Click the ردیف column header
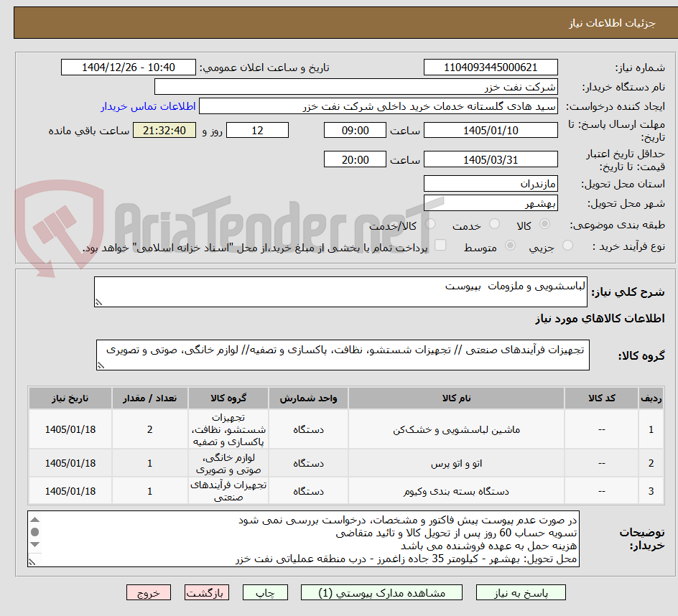 point(651,398)
